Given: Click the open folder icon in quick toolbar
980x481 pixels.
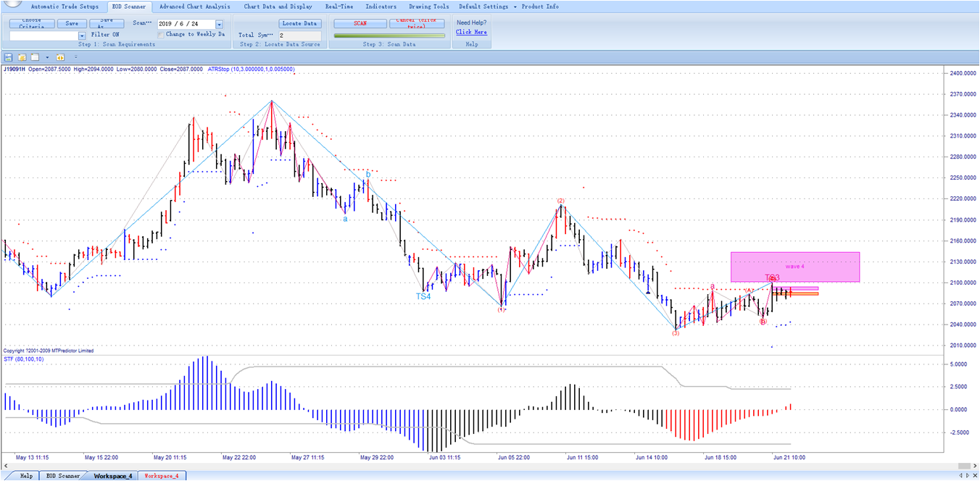Looking at the screenshot, I should 22,57.
